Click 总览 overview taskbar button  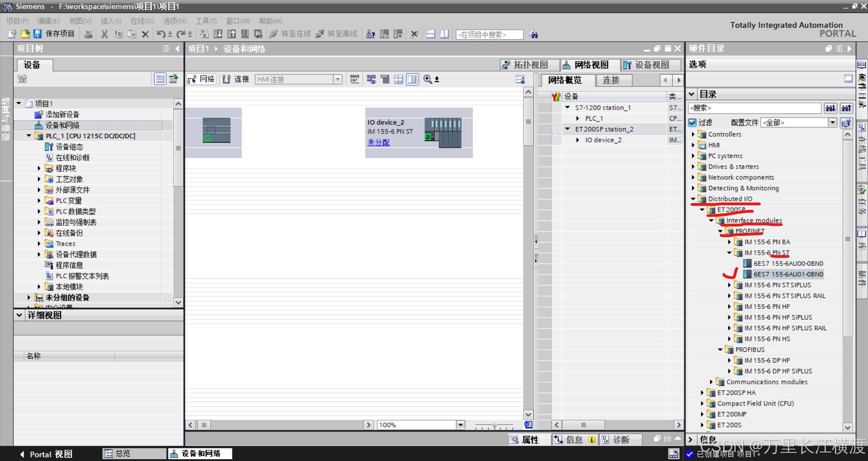pyautogui.click(x=135, y=453)
